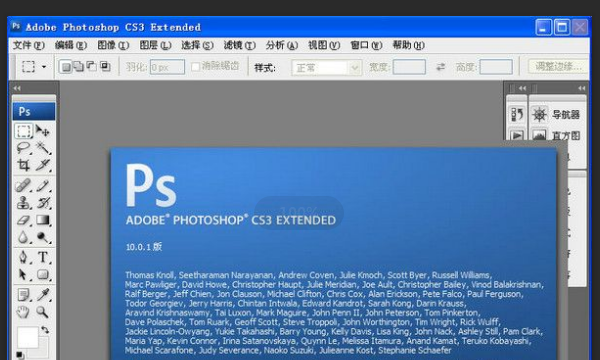Select the Pen tool
Viewport: 600px width, 360px height.
(x=23, y=257)
